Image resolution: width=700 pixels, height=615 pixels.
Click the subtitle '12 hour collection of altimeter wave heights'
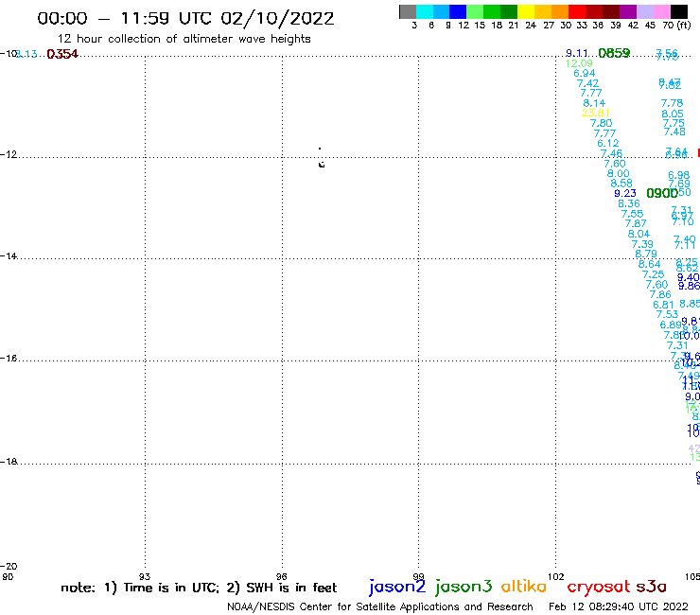pos(184,39)
